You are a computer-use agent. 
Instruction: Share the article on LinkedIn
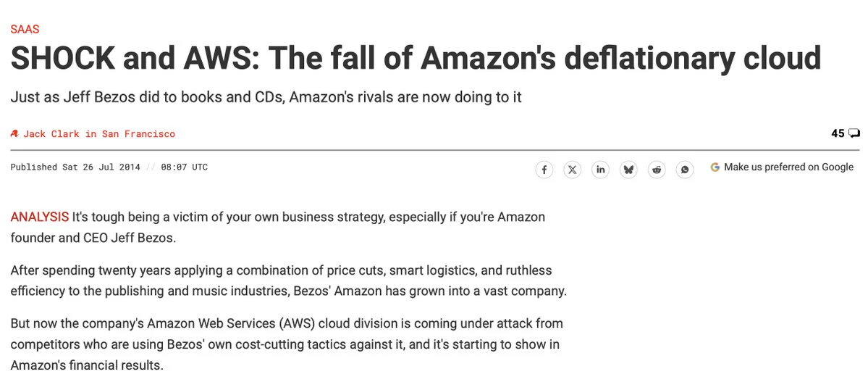click(601, 170)
